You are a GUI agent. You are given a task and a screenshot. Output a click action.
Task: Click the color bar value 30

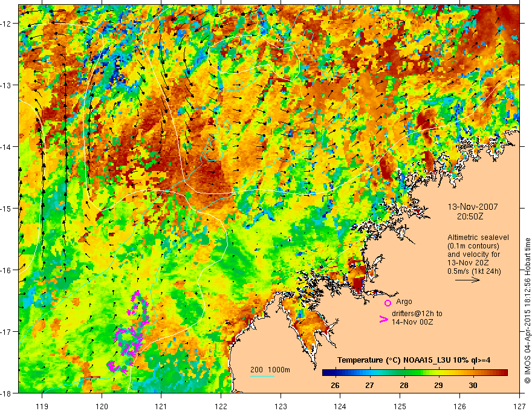[473, 386]
